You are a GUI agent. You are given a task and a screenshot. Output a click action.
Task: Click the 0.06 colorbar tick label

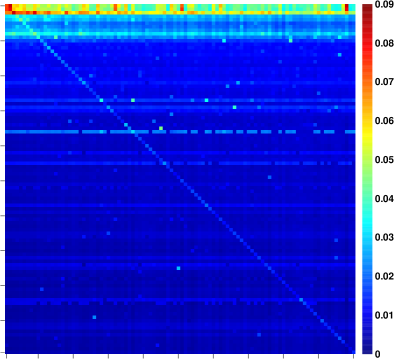tap(384, 121)
